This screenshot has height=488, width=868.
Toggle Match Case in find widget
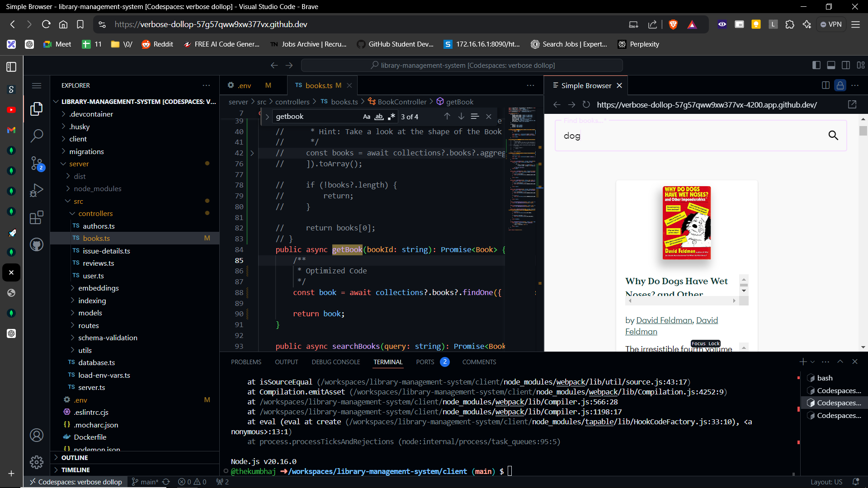click(x=366, y=117)
